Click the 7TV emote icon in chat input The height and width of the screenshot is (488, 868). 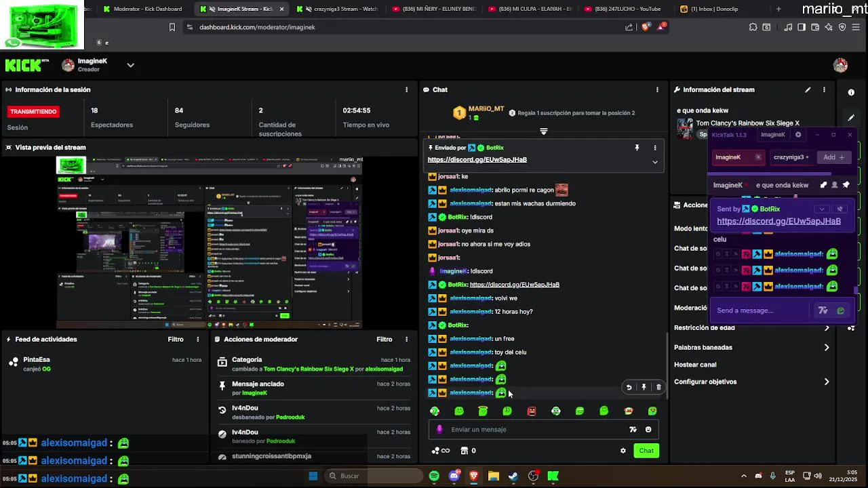pos(633,429)
